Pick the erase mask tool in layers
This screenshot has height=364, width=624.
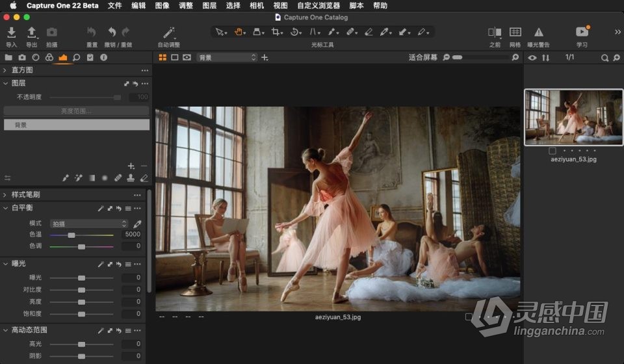pos(144,178)
